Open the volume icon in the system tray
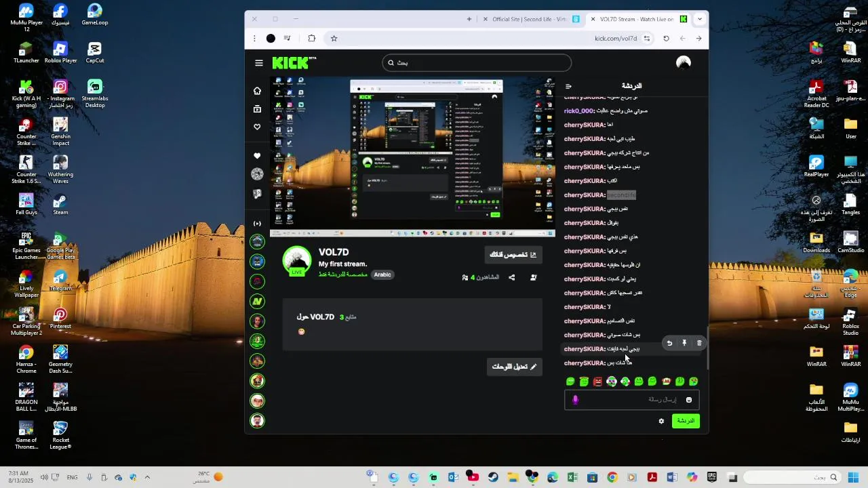Screen dimensions: 868x488 click(x=44, y=477)
